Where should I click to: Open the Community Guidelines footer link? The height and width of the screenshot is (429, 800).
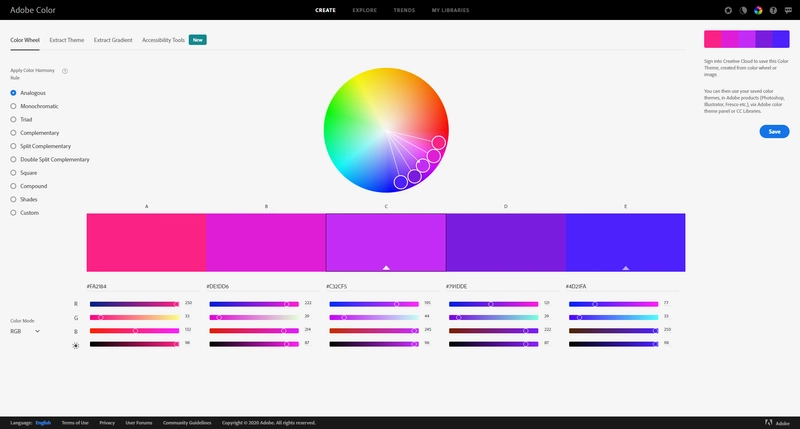(x=187, y=423)
